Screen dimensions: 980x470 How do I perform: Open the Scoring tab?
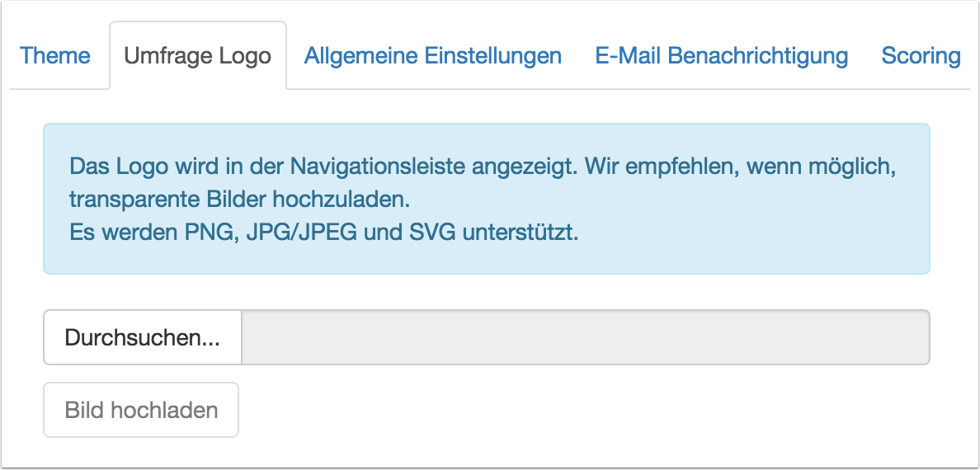[921, 56]
